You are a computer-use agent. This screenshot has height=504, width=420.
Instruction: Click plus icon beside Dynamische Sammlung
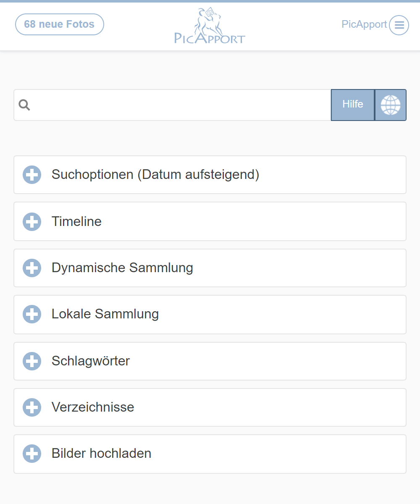point(32,268)
